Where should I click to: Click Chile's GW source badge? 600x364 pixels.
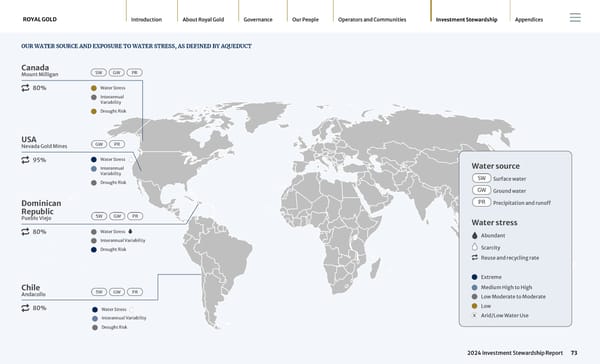117,292
